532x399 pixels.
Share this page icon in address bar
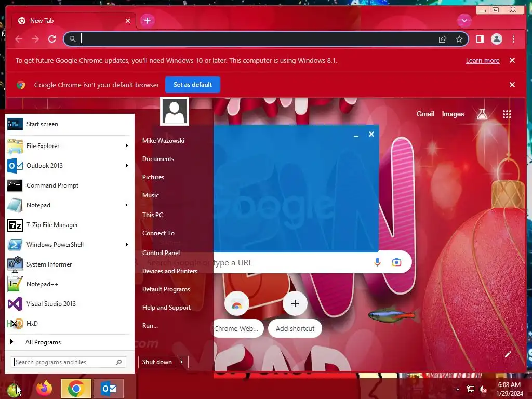pyautogui.click(x=443, y=39)
